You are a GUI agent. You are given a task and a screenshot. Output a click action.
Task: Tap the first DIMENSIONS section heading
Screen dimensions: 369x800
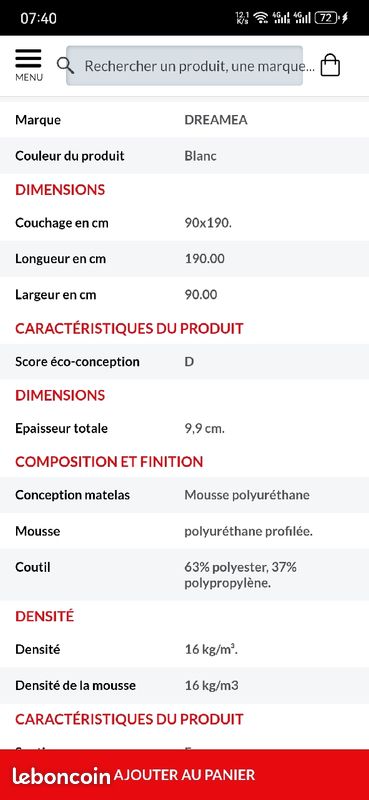tap(60, 190)
